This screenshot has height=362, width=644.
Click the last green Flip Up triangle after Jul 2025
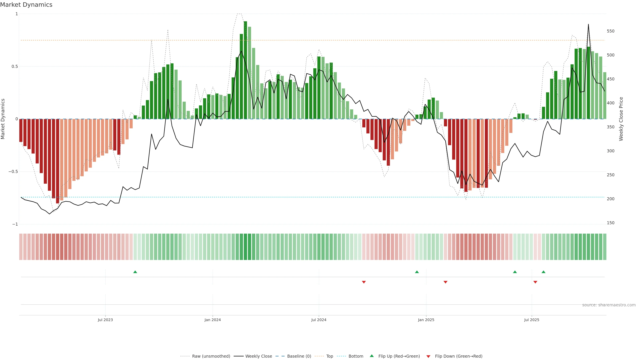click(544, 272)
